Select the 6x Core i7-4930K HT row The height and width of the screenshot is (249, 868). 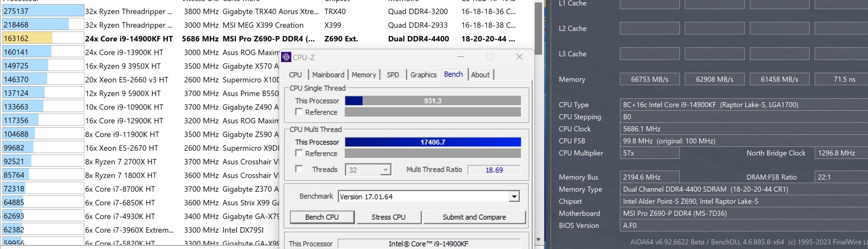click(141, 216)
